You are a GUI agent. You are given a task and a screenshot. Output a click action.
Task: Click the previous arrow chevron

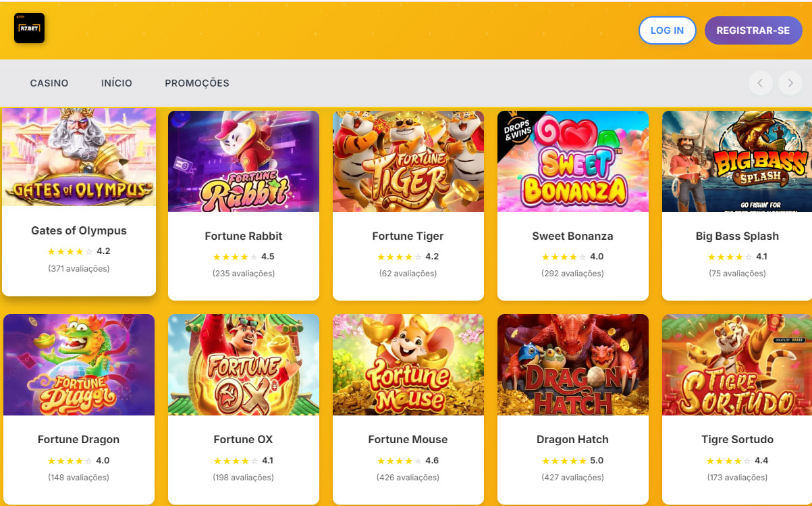tap(760, 83)
